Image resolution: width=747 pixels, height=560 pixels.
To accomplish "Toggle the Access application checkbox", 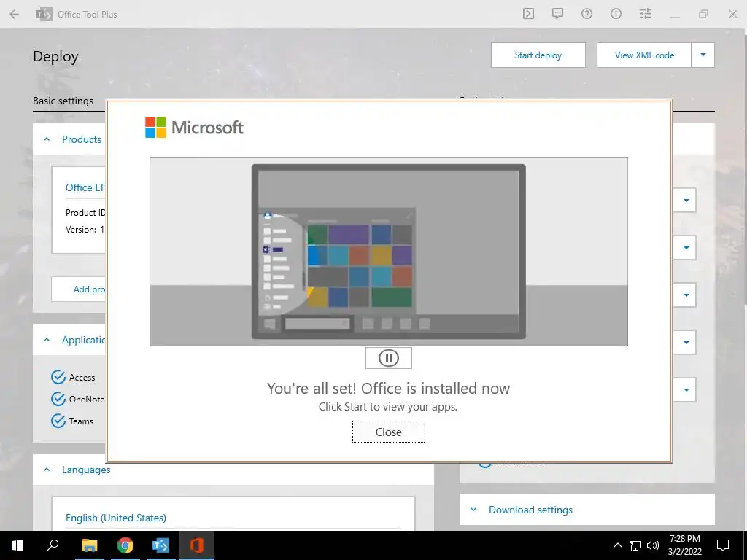I will tap(58, 377).
